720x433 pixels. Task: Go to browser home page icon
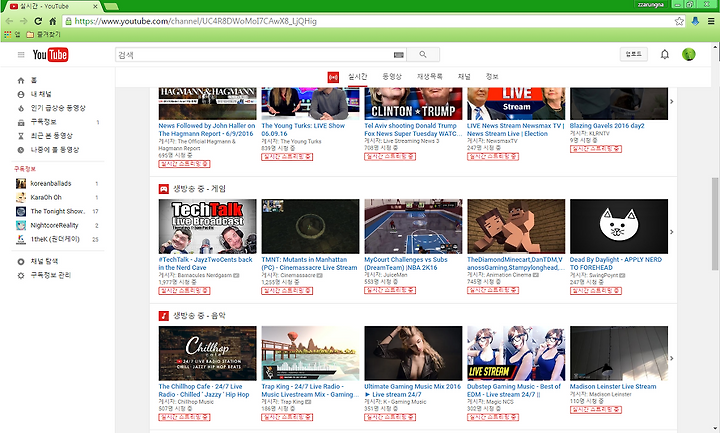click(53, 21)
